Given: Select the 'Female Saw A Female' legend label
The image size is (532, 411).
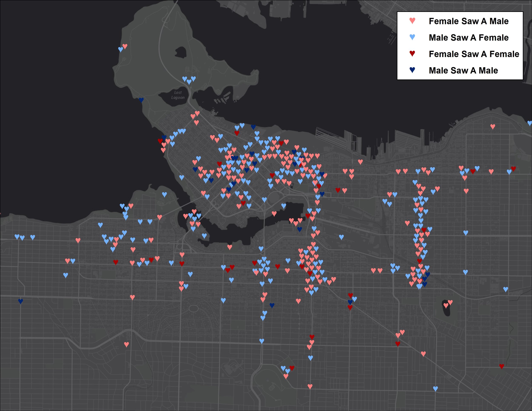Looking at the screenshot, I should coord(474,54).
